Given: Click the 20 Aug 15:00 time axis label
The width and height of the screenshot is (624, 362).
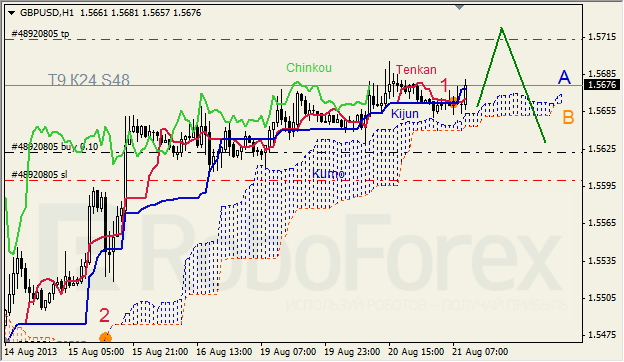Looking at the screenshot, I should (416, 352).
